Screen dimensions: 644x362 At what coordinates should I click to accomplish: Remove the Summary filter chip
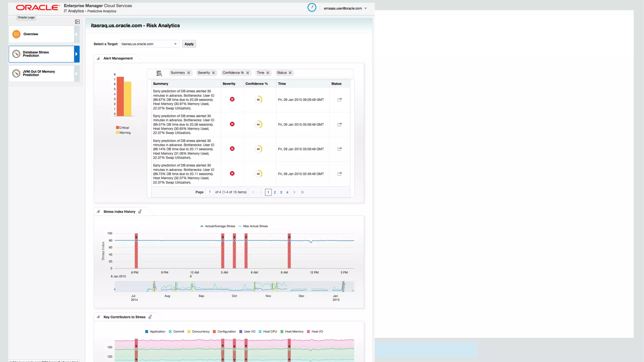(189, 73)
